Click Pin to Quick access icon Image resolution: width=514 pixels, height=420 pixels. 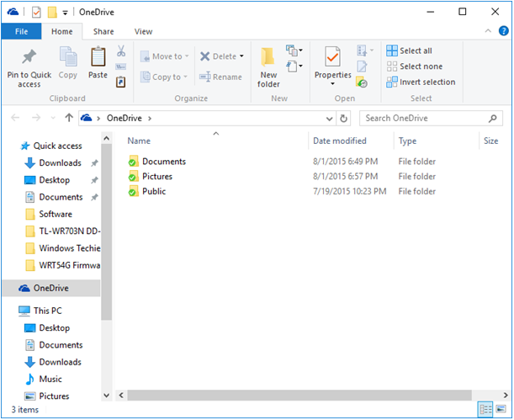pyautogui.click(x=29, y=56)
